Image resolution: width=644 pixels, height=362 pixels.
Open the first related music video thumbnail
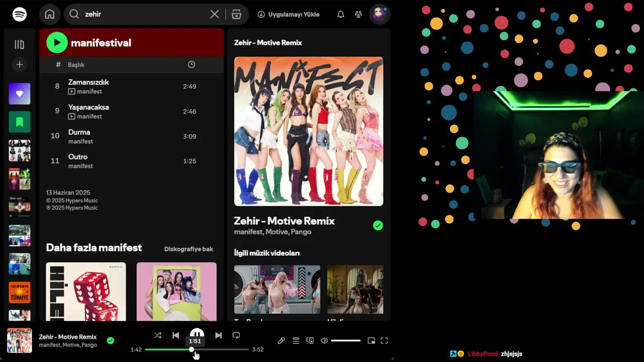(277, 290)
